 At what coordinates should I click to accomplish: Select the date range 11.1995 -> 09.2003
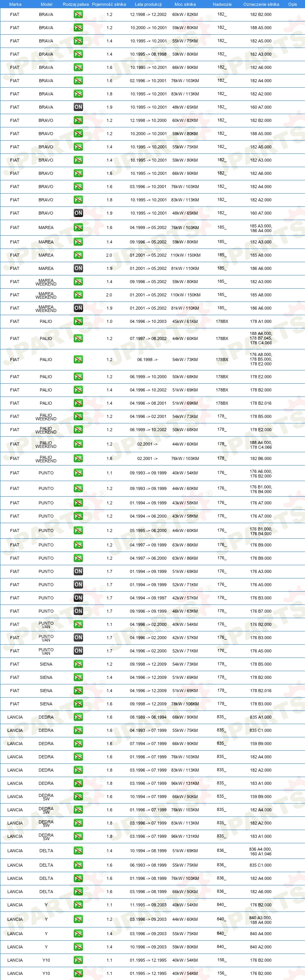(x=148, y=905)
